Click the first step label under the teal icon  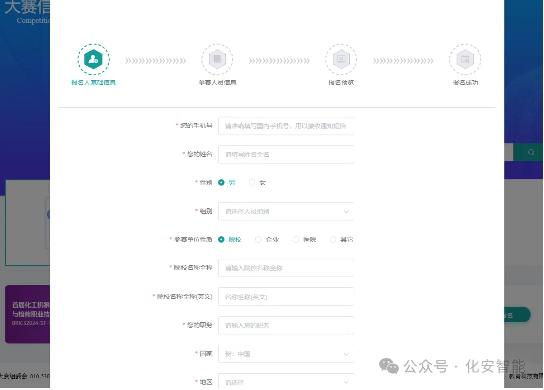(93, 83)
